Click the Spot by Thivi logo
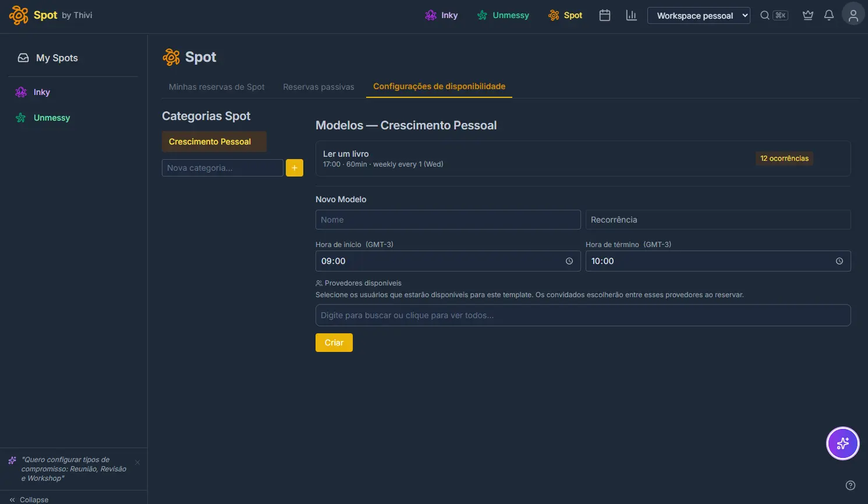This screenshot has width=868, height=504. [51, 15]
